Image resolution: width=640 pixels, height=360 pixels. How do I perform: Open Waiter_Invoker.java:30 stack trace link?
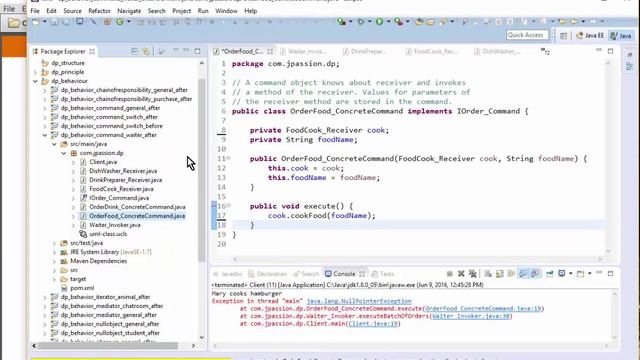coord(471,316)
